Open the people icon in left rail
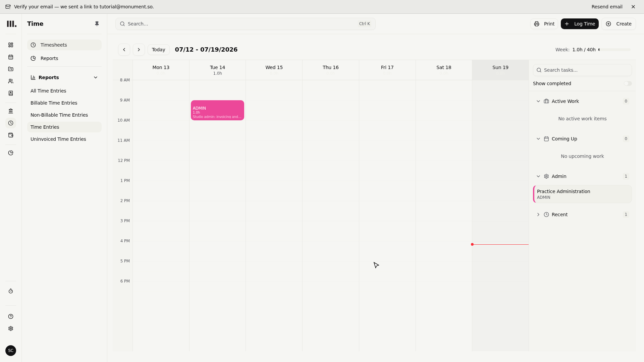The width and height of the screenshot is (644, 362). (x=11, y=81)
